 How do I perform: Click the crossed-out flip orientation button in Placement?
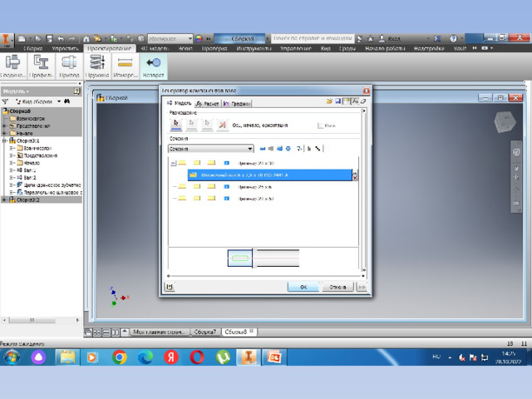click(x=222, y=125)
